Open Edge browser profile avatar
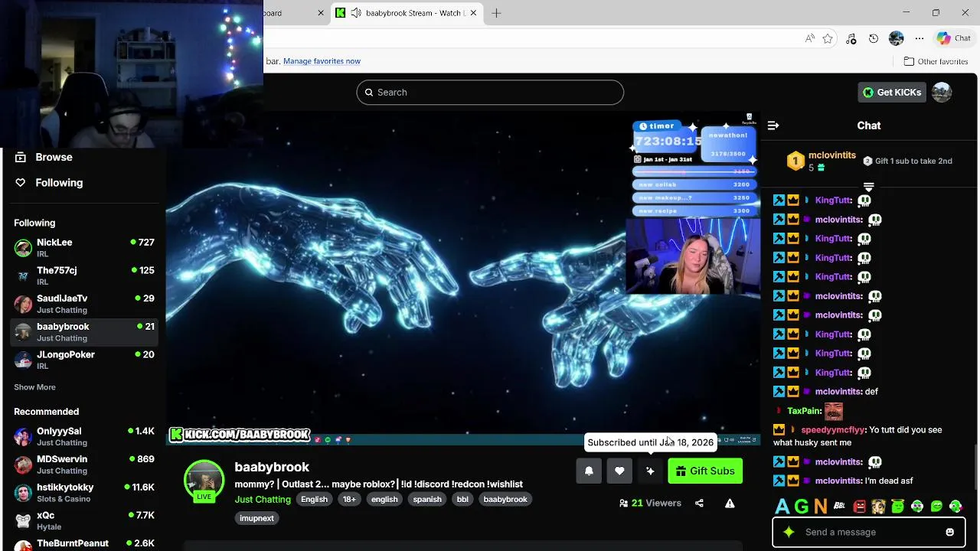 coord(897,38)
